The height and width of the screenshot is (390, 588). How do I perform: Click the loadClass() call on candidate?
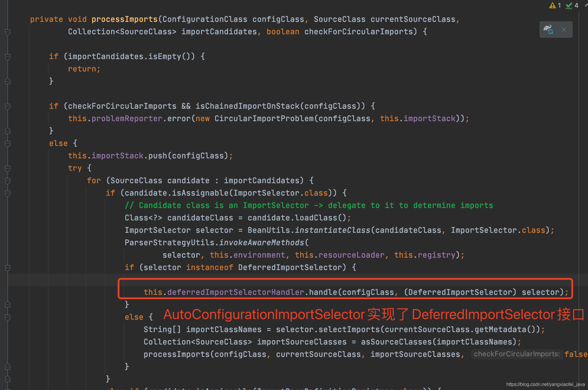[316, 218]
